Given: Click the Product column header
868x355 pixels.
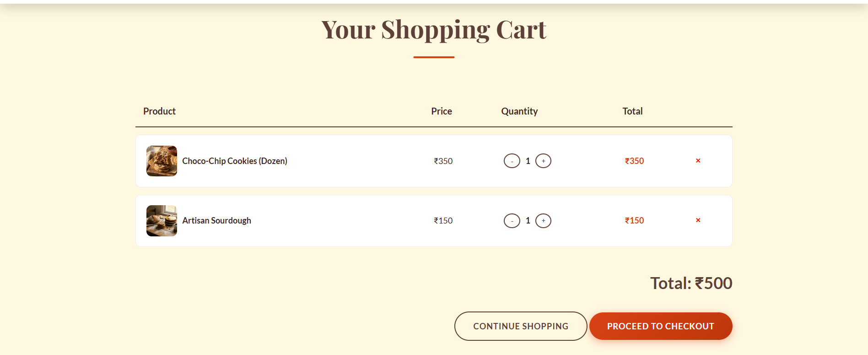Looking at the screenshot, I should 159,111.
